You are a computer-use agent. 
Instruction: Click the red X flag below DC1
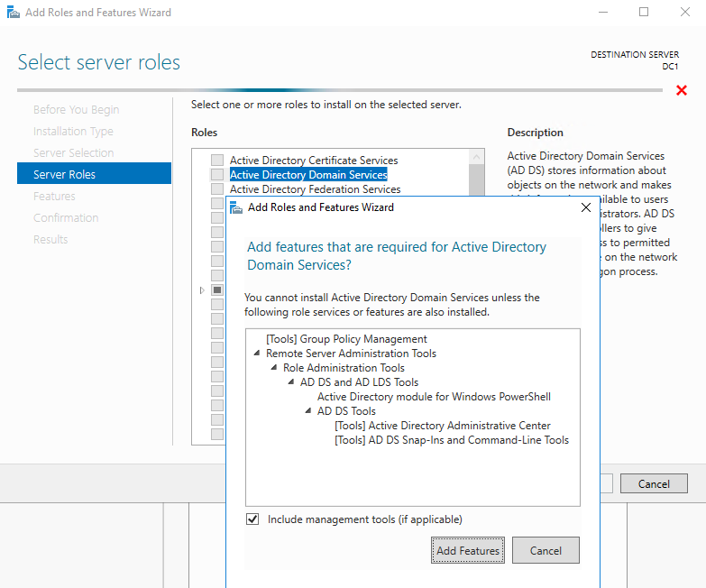coord(682,90)
